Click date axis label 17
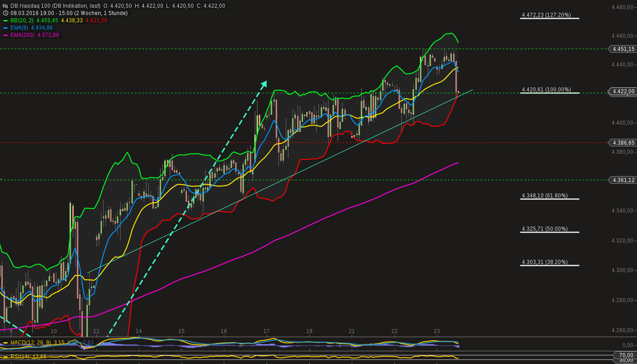This screenshot has width=637, height=364. click(x=267, y=331)
